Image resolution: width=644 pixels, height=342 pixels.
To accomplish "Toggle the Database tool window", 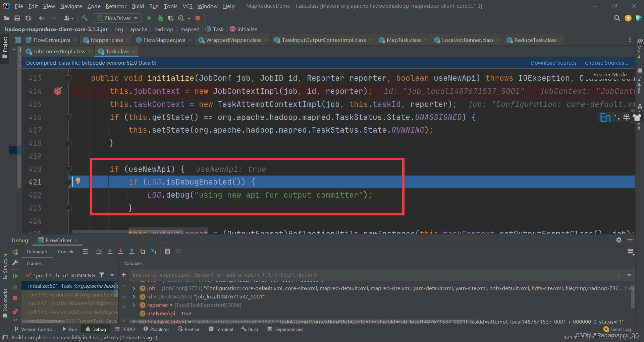I will coord(640,81).
